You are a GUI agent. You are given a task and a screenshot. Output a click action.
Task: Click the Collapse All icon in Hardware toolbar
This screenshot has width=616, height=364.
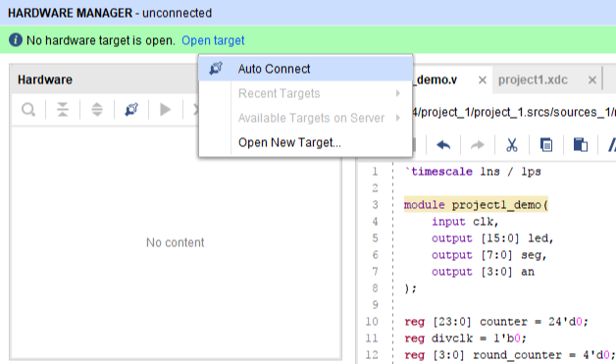point(63,109)
